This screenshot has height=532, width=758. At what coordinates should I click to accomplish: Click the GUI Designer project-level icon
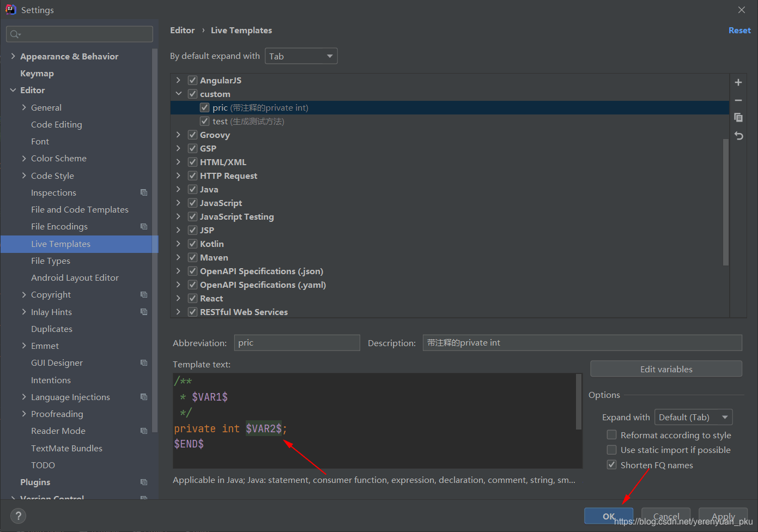click(144, 362)
